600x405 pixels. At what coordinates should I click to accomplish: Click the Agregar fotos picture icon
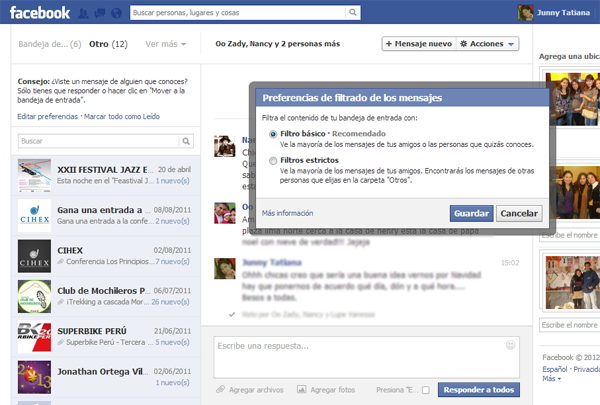click(302, 390)
